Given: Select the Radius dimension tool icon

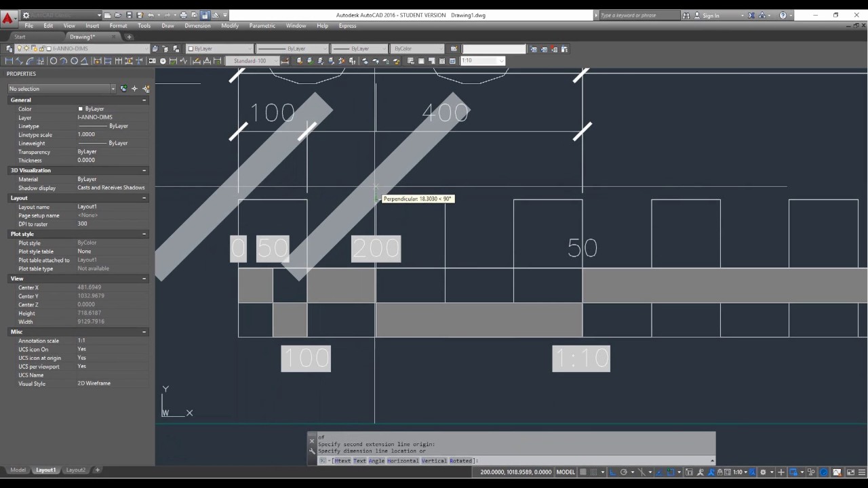Looking at the screenshot, I should [x=54, y=61].
